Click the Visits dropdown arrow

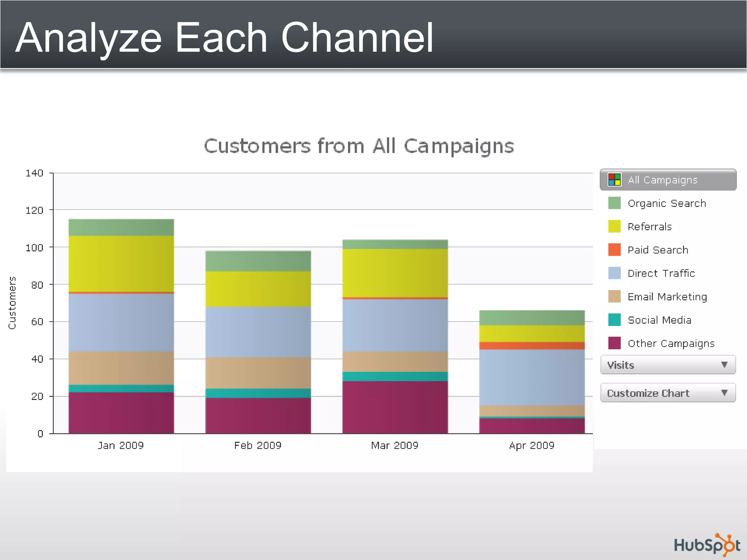tap(724, 365)
